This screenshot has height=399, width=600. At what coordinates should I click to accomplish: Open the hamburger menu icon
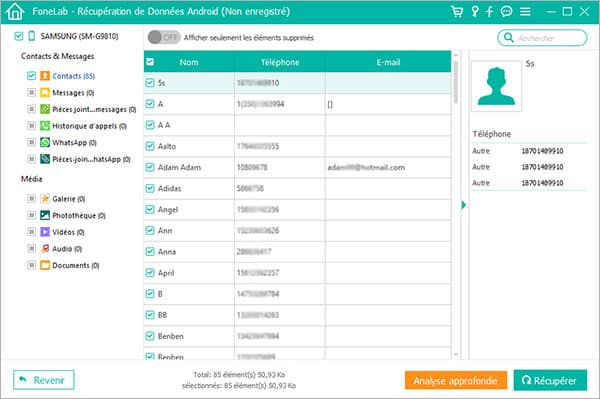click(x=525, y=12)
